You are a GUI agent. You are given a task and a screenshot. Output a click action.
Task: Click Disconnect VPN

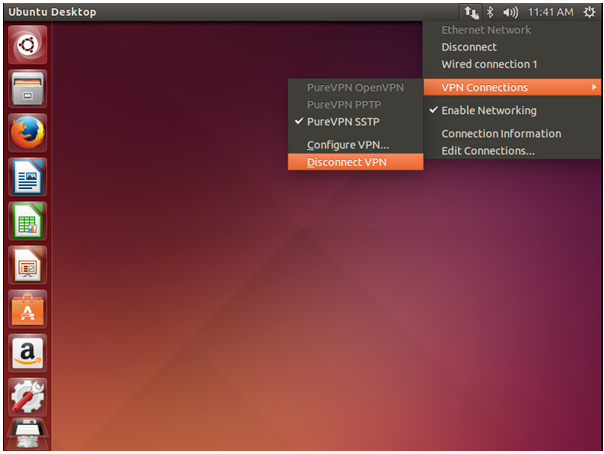click(355, 162)
